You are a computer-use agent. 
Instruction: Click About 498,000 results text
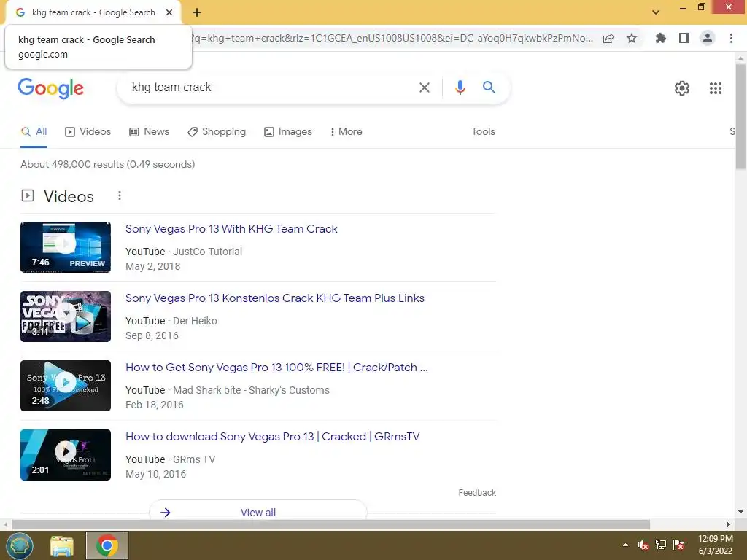tap(108, 164)
